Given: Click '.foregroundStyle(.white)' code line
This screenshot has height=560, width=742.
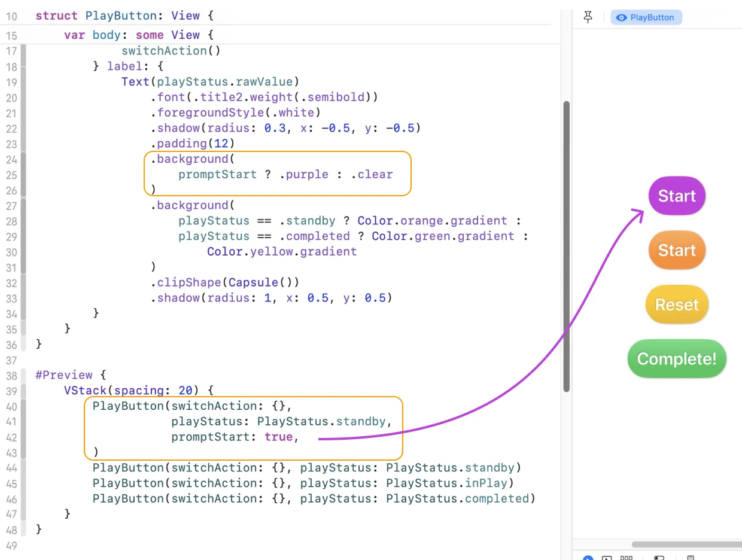Looking at the screenshot, I should click(236, 112).
